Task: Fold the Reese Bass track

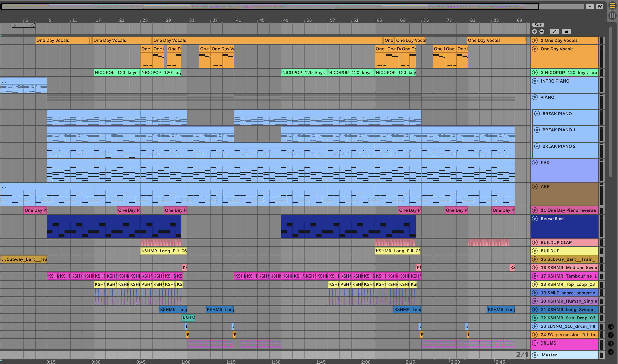Action: pyautogui.click(x=535, y=219)
